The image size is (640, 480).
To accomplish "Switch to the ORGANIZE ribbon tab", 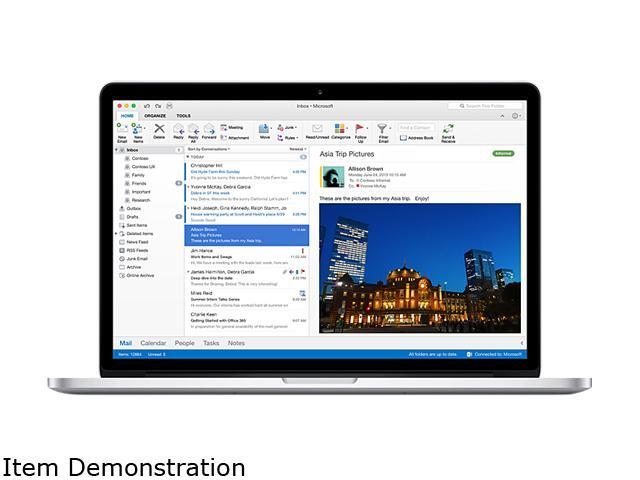I will (155, 116).
